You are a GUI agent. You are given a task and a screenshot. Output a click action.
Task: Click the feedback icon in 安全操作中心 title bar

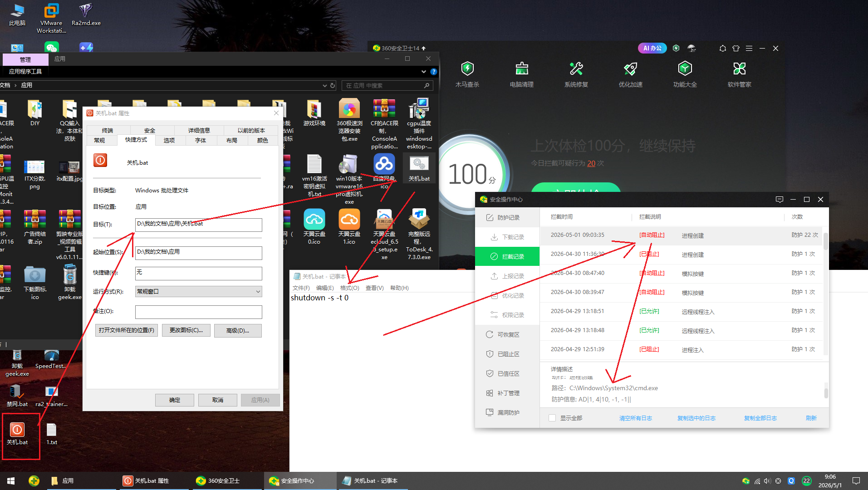coord(780,199)
